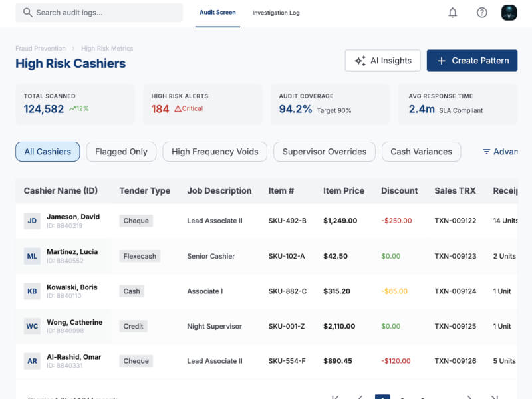Click the Audit Coverage stat card
This screenshot has width=532, height=399.
coord(331,104)
